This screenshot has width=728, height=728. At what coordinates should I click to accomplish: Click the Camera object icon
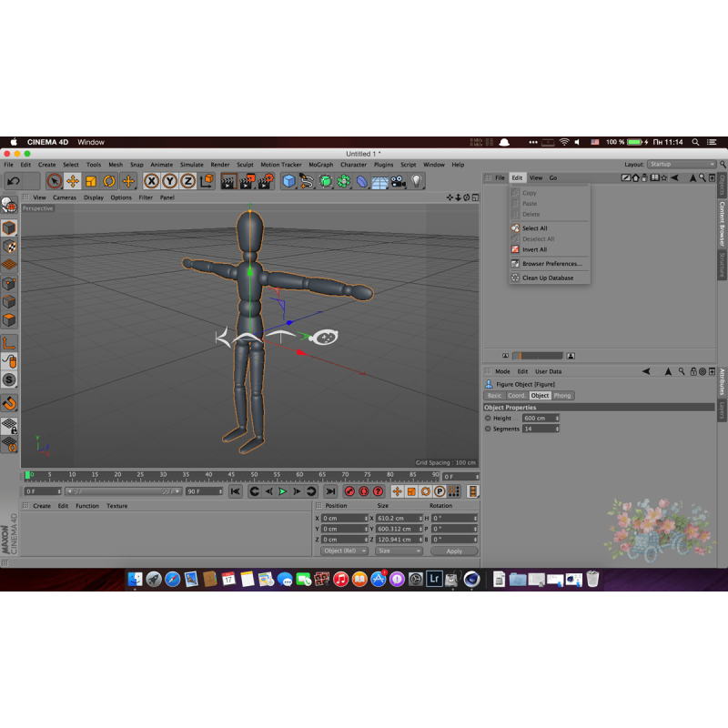pos(398,181)
